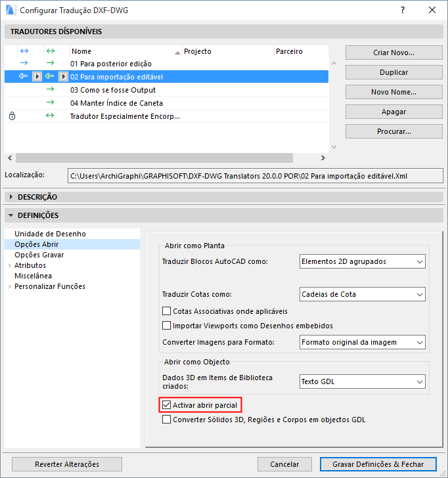Click translator list scroll down arrow
This screenshot has width=448, height=478.
pos(334,147)
